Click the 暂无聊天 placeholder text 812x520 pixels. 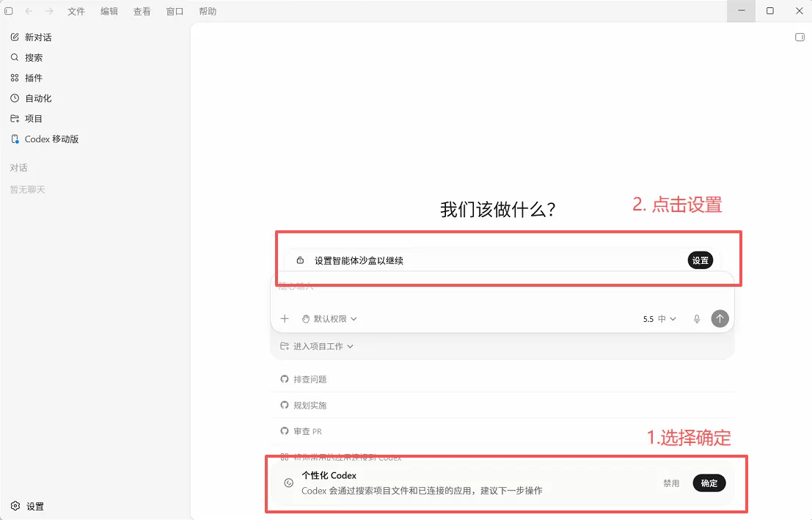click(x=27, y=189)
